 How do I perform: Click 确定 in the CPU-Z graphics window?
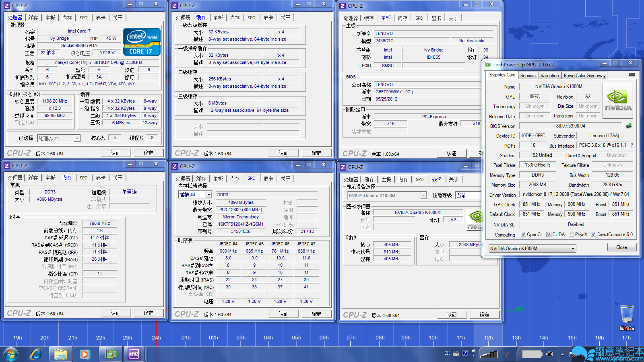click(x=485, y=315)
